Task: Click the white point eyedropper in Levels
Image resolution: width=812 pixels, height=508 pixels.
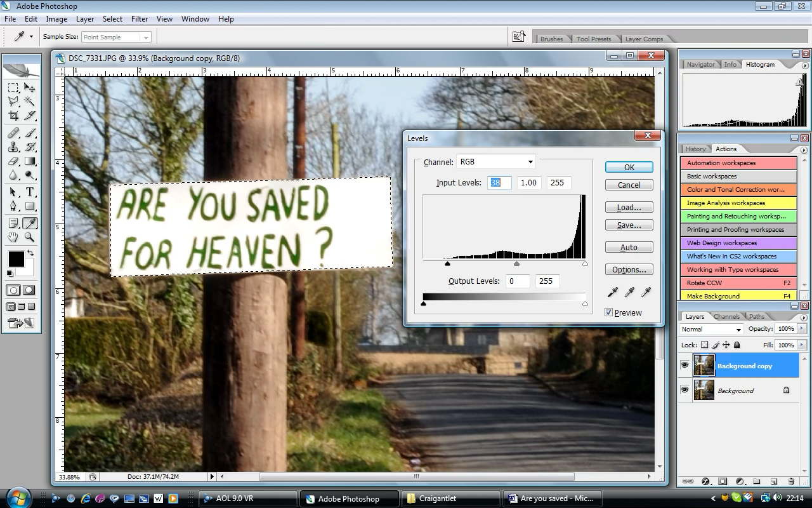Action: click(x=646, y=292)
